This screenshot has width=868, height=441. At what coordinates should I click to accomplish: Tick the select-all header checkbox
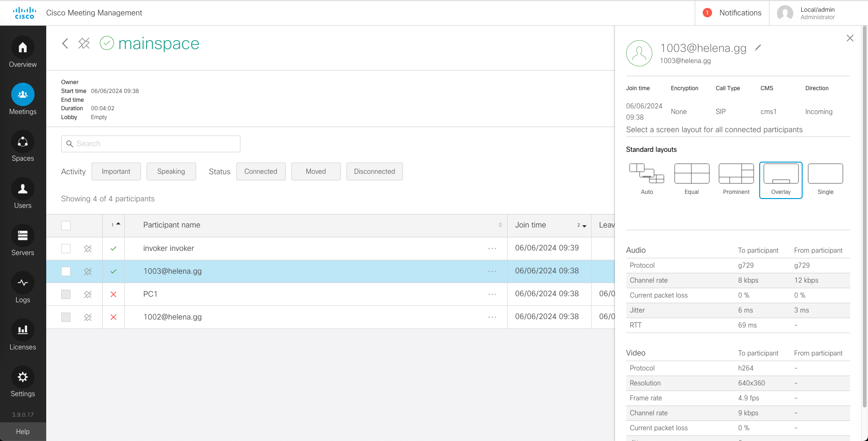coord(66,226)
